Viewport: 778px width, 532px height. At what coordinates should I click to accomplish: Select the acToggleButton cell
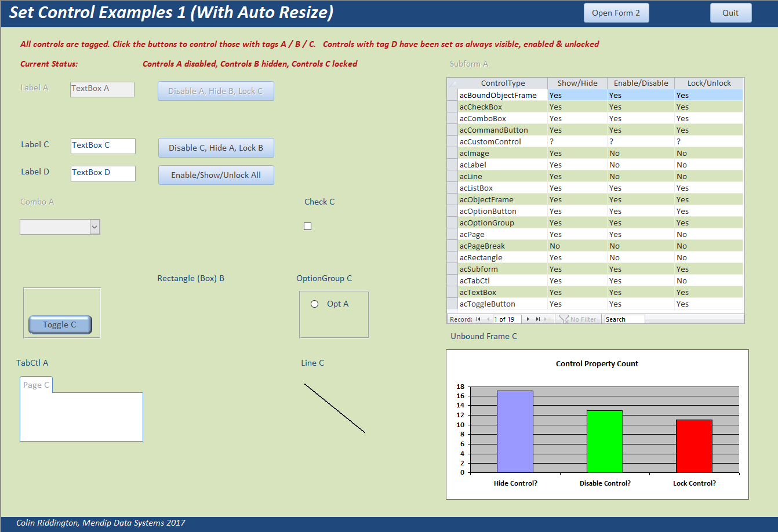tap(503, 304)
